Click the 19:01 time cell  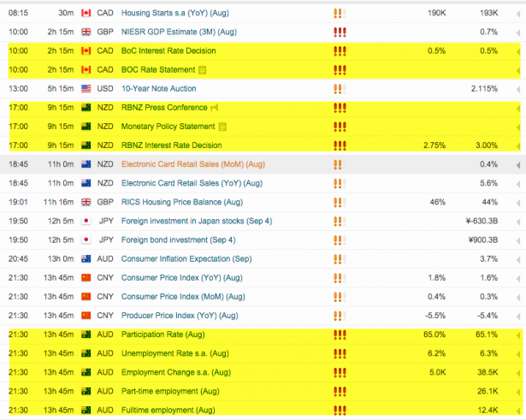[18, 202]
